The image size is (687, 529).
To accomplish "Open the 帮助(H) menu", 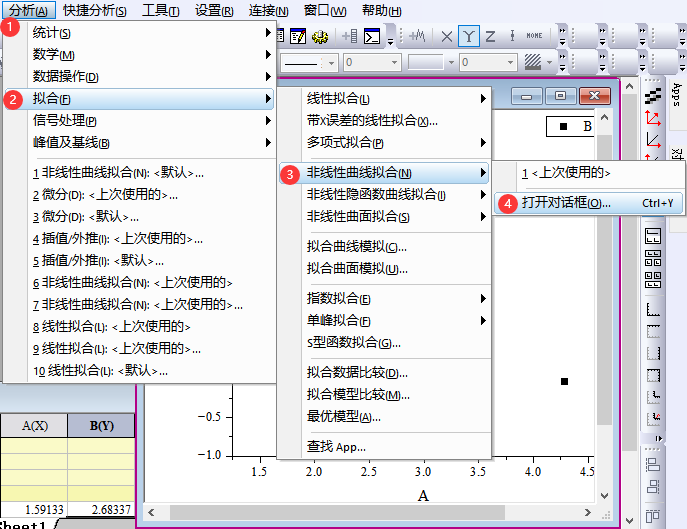I will (382, 11).
